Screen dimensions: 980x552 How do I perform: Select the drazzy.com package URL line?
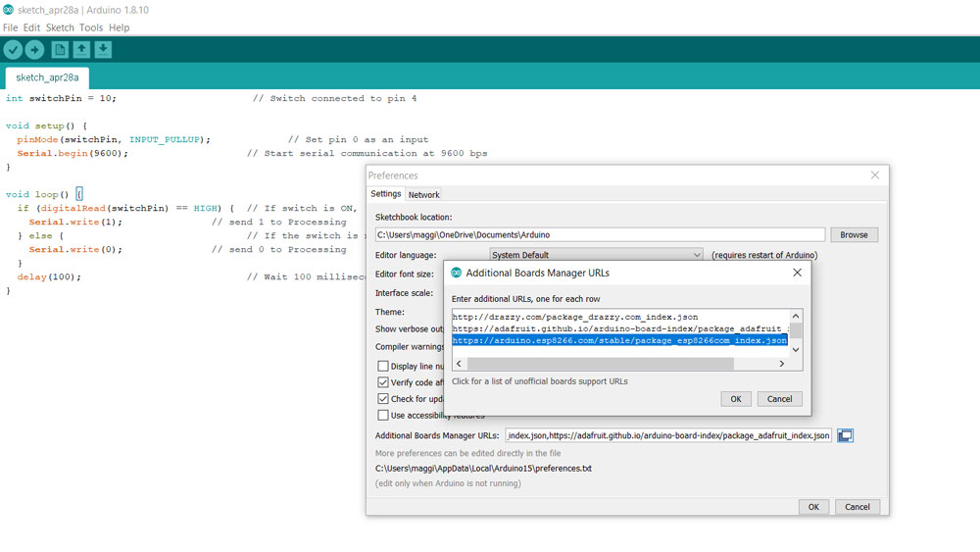575,317
